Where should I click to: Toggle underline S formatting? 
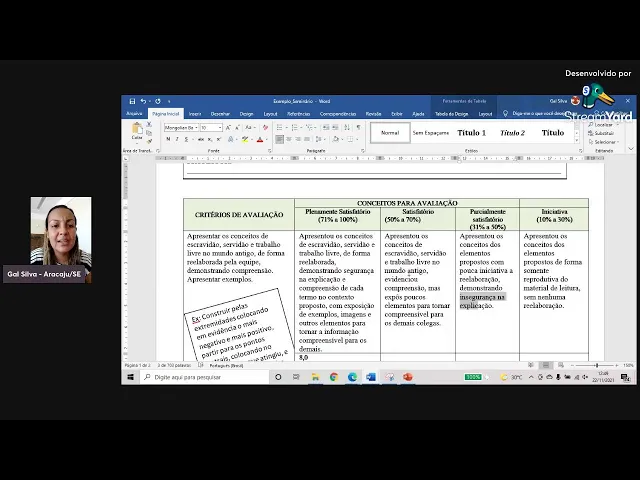click(x=186, y=140)
